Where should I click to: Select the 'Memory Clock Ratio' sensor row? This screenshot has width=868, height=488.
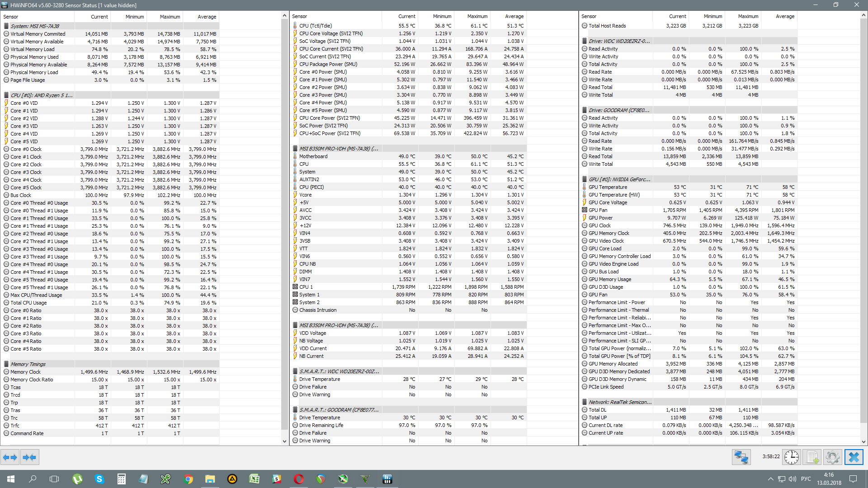coord(111,380)
